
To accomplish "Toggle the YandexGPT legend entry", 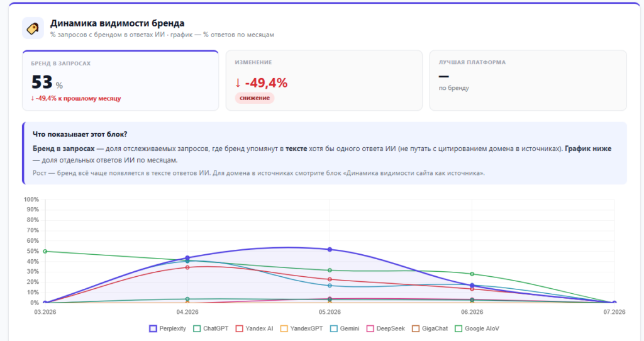I will [x=301, y=328].
